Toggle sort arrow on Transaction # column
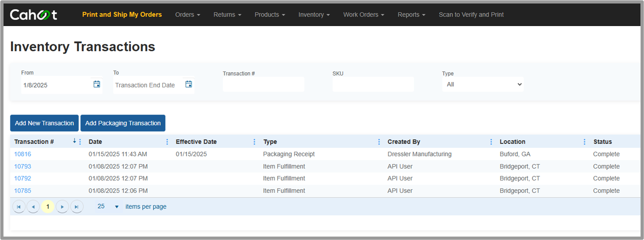This screenshot has height=240, width=644. tap(75, 141)
